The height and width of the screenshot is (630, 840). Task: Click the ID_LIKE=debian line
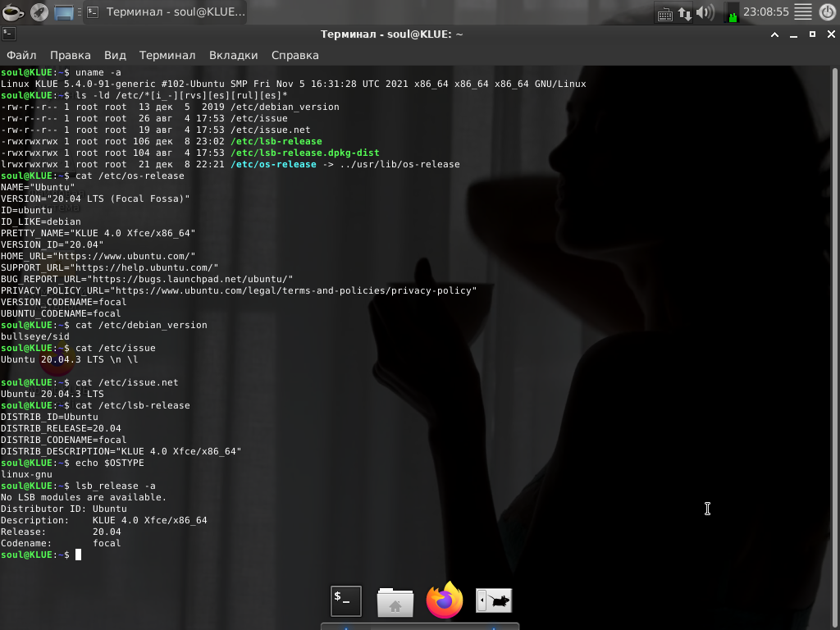[x=41, y=221]
